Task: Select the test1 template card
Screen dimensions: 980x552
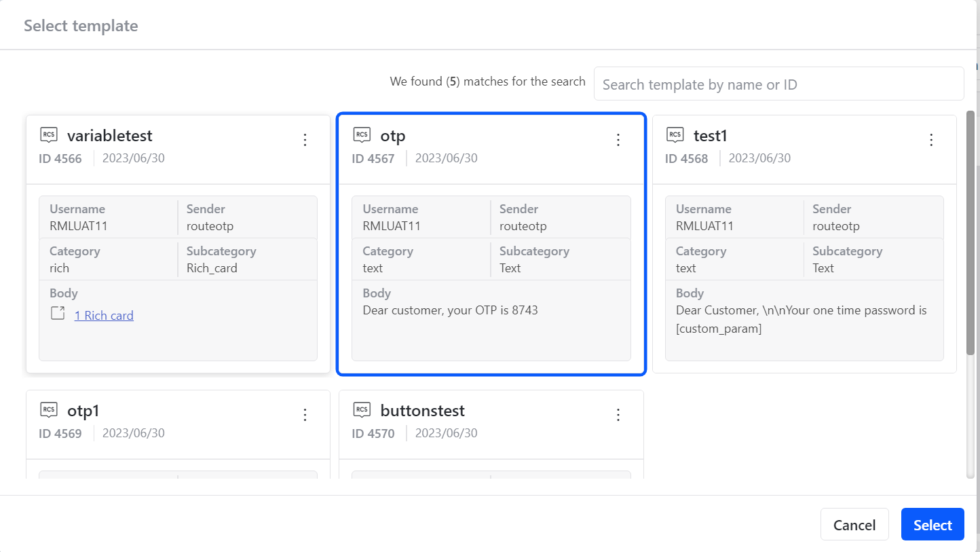Action: coord(804,244)
